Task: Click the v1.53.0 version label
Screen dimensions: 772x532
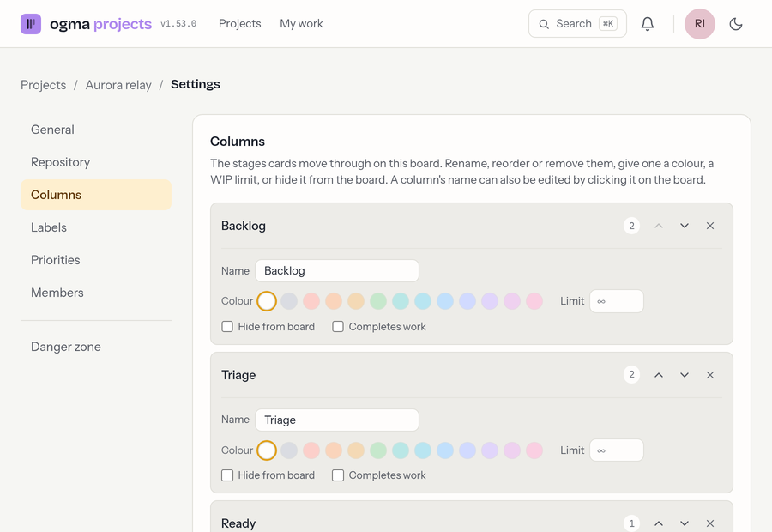Action: coord(178,24)
